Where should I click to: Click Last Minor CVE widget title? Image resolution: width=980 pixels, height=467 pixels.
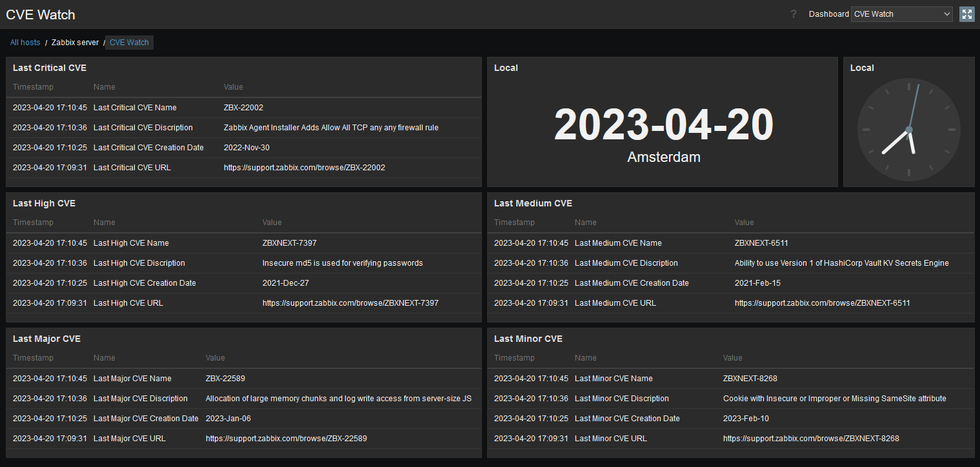(528, 339)
